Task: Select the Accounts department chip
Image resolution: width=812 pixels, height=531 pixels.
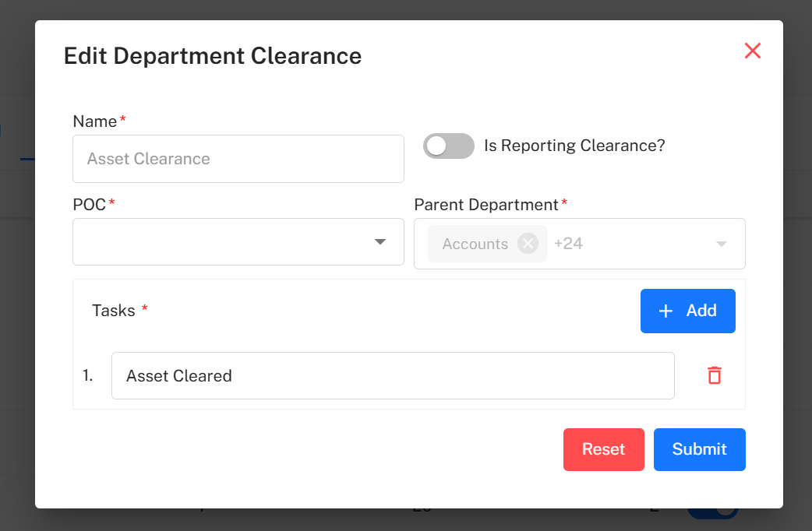Action: pos(475,244)
